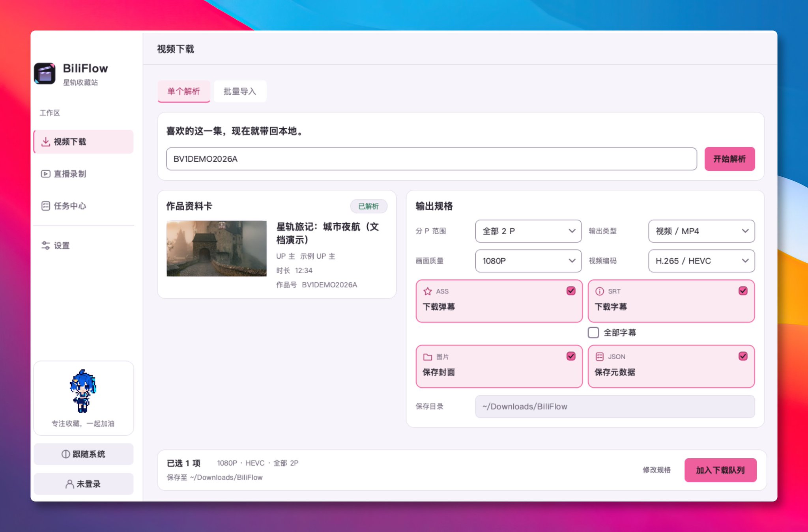Click the play icon beside 直播录制
The height and width of the screenshot is (532, 808).
(46, 174)
